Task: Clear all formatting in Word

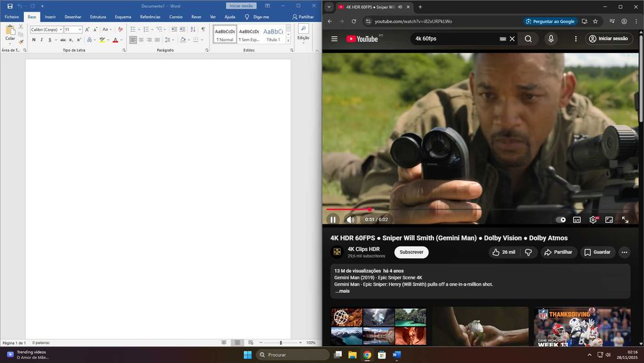Action: point(120,30)
